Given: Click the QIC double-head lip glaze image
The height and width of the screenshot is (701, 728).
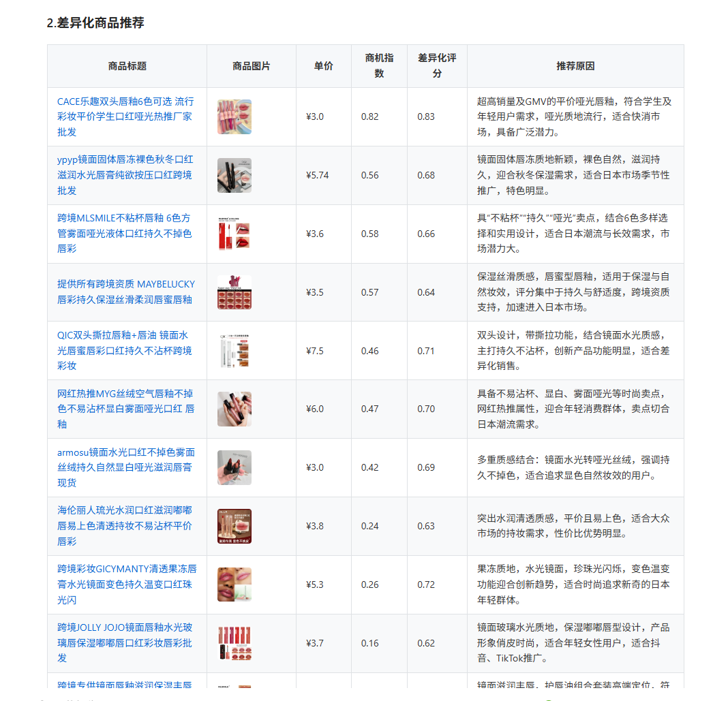Looking at the screenshot, I should click(234, 351).
